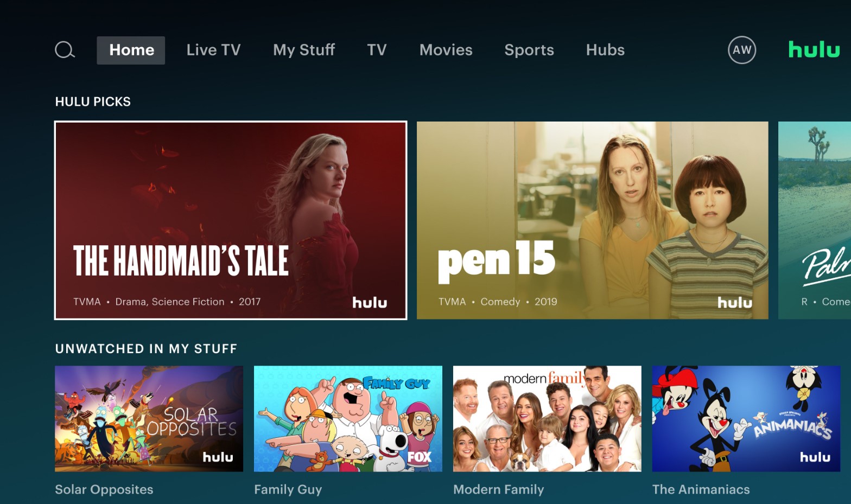Open the AW profile avatar

pyautogui.click(x=742, y=50)
